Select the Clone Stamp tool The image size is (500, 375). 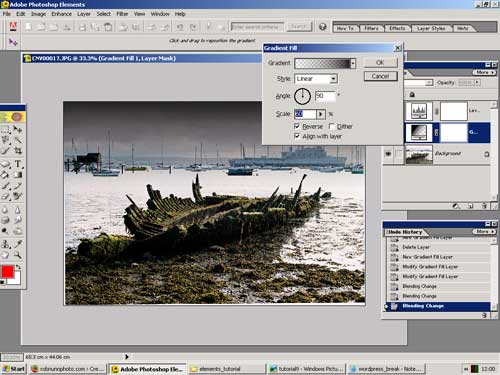[x=5, y=244]
